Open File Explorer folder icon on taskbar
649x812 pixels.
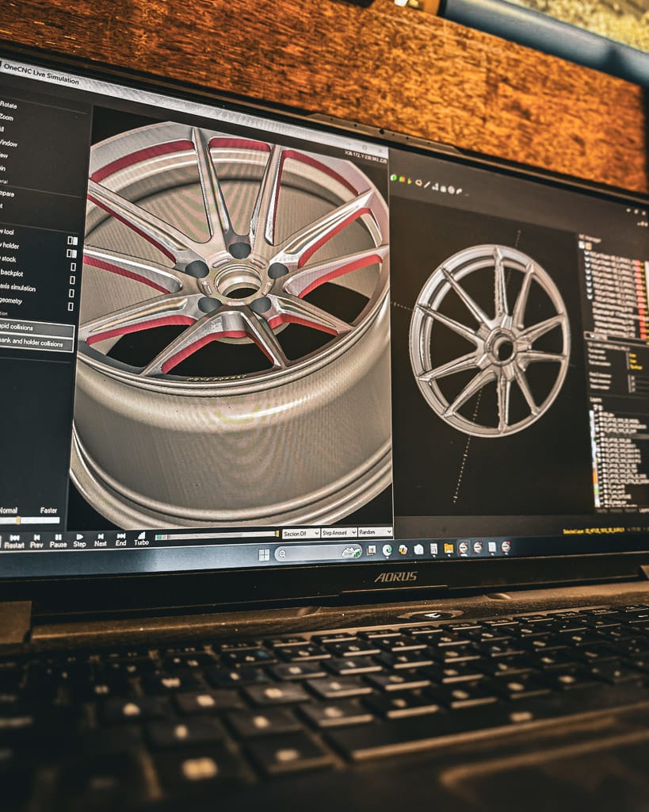coord(449,549)
